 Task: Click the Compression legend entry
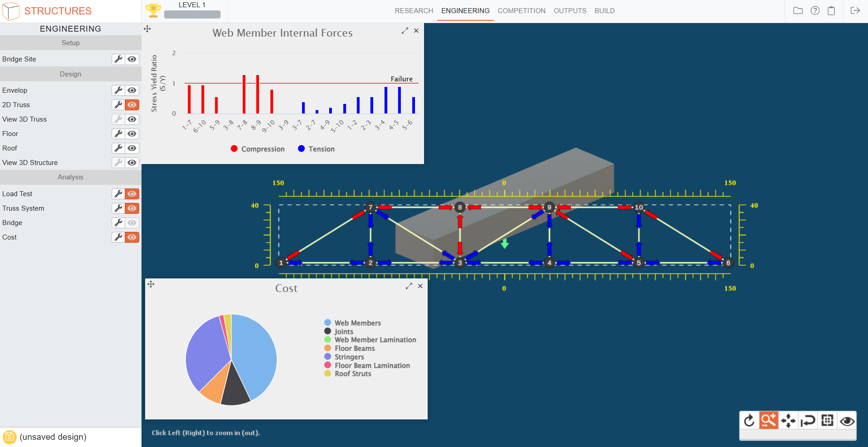[258, 149]
